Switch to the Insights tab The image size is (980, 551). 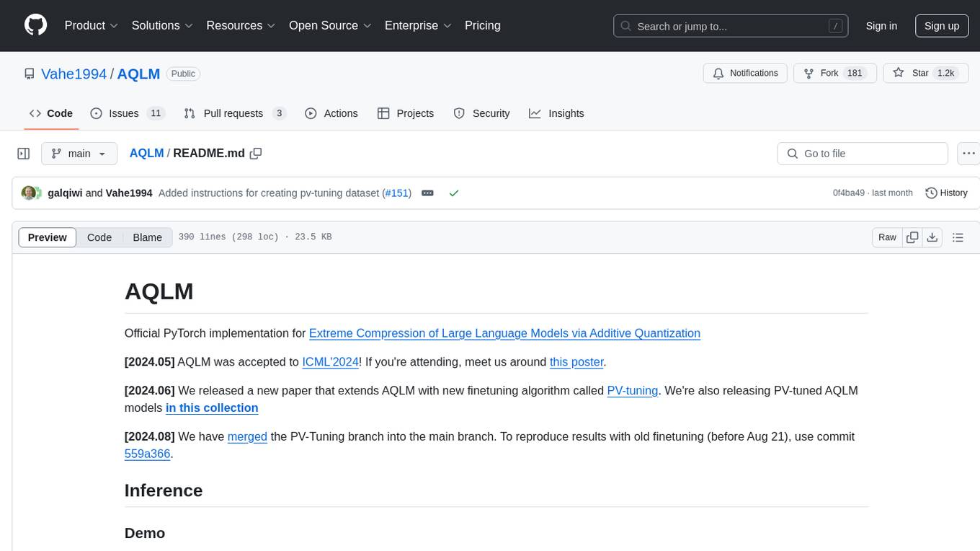click(556, 113)
